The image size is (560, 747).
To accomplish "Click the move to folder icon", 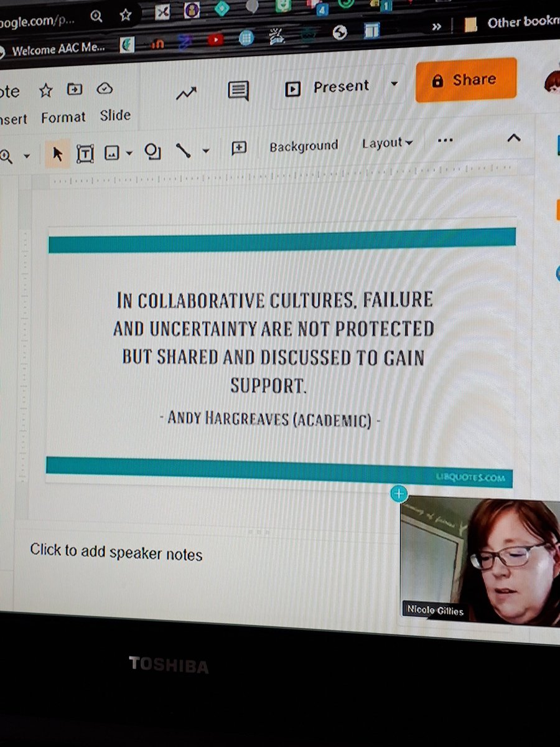I will click(x=75, y=90).
